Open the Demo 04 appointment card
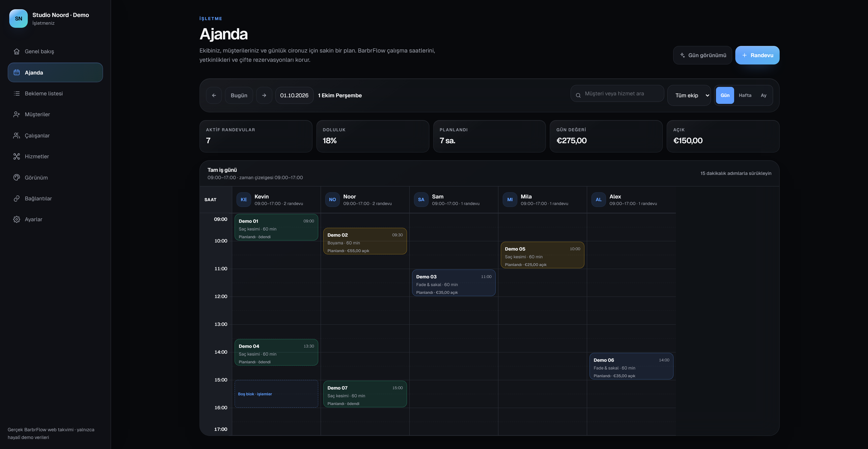868x449 pixels. click(x=276, y=352)
